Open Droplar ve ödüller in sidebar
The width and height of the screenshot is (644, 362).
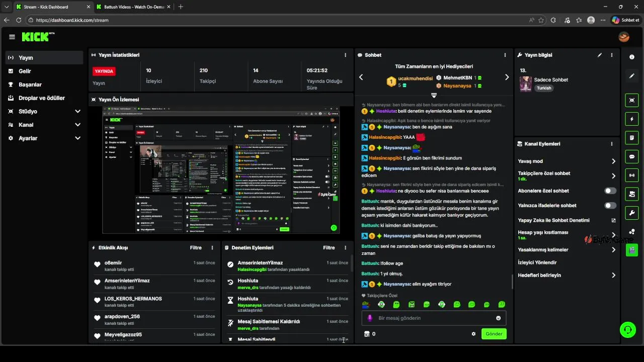click(44, 98)
